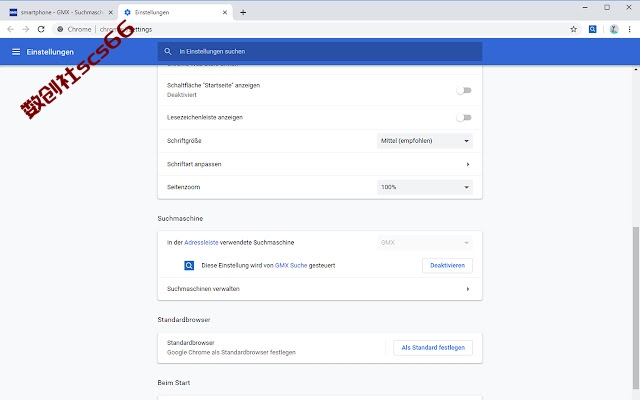Close the smartphone GMX tab
This screenshot has width=640, height=400.
(x=111, y=12)
